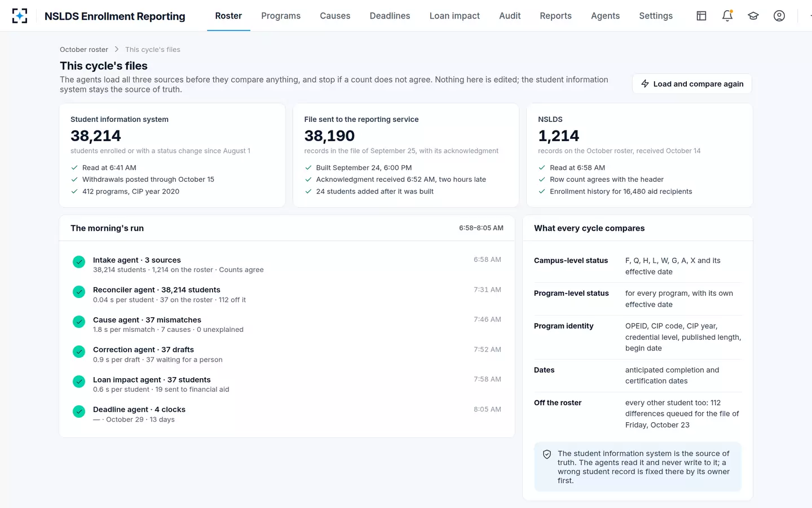Click the green check beside Cause agent

coord(79,322)
